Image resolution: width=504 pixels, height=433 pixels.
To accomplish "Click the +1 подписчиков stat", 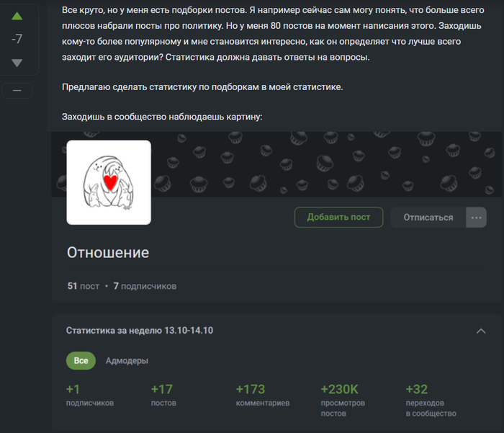I will [x=90, y=395].
